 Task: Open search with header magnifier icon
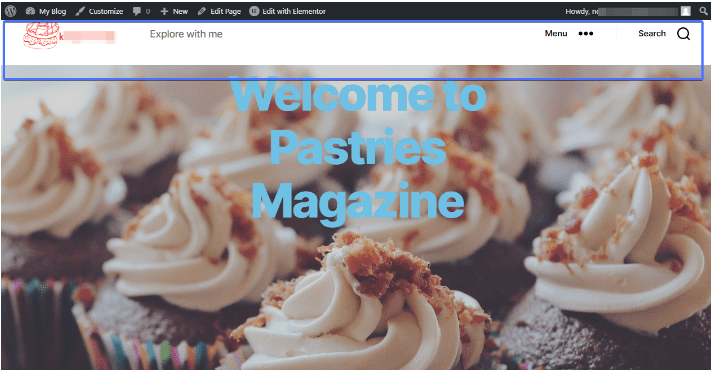683,34
